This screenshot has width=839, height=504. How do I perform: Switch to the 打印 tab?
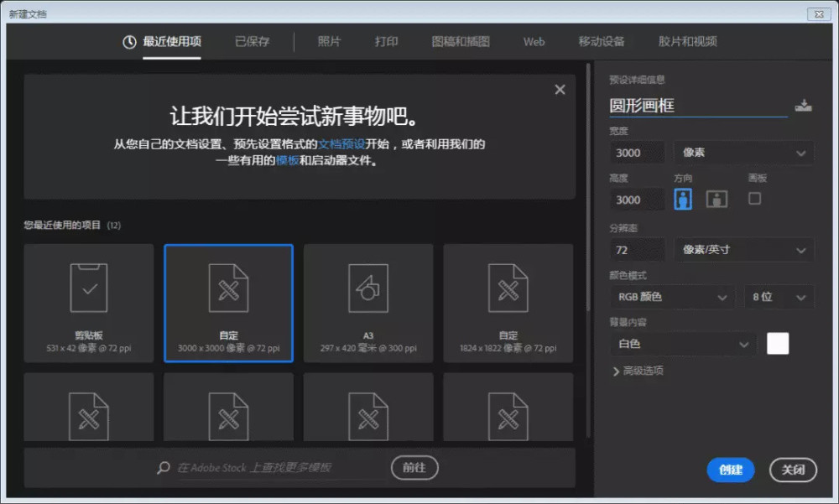[387, 40]
